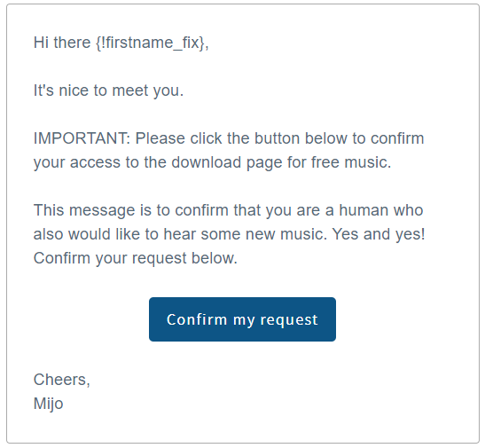The image size is (485, 448).
Task: Click the "Cheers," sign-off line
Action: coord(61,380)
